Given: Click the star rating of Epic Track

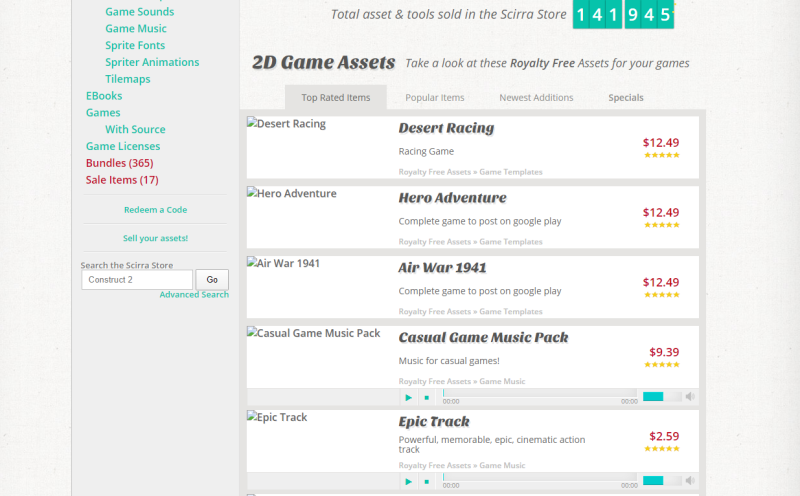Looking at the screenshot, I should point(662,449).
